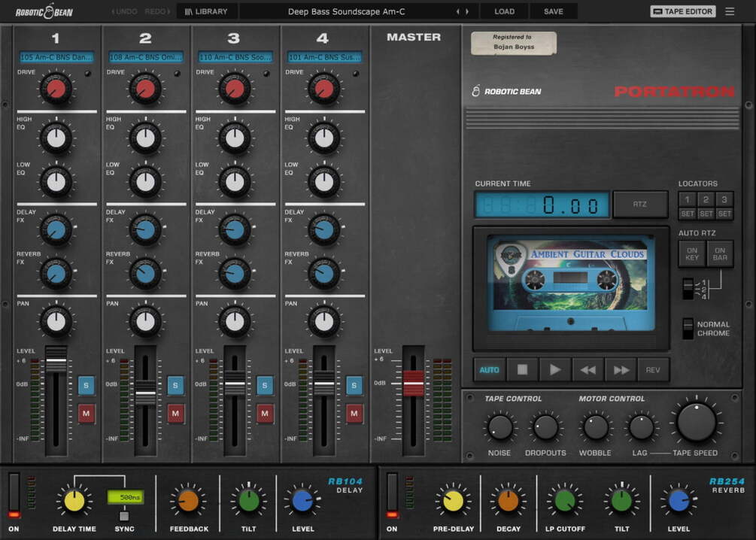Click track 2 High EQ knob
Image resolution: width=756 pixels, height=540 pixels.
coord(146,138)
